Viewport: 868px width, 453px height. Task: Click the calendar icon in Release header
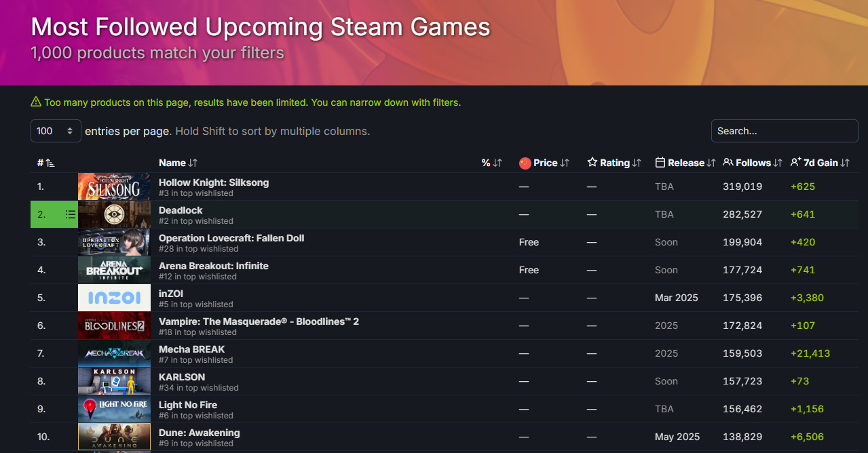click(660, 163)
